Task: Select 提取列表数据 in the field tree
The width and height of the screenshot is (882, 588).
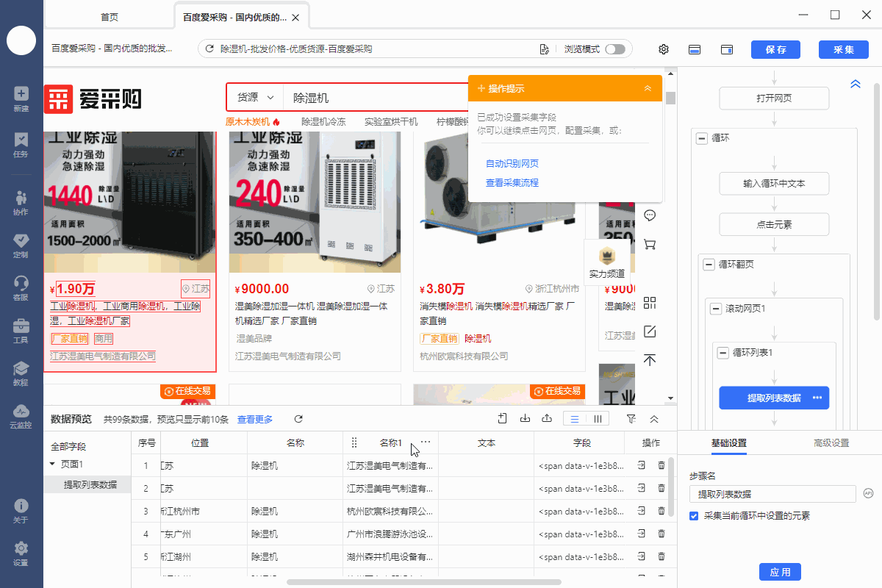Action: tap(90, 484)
